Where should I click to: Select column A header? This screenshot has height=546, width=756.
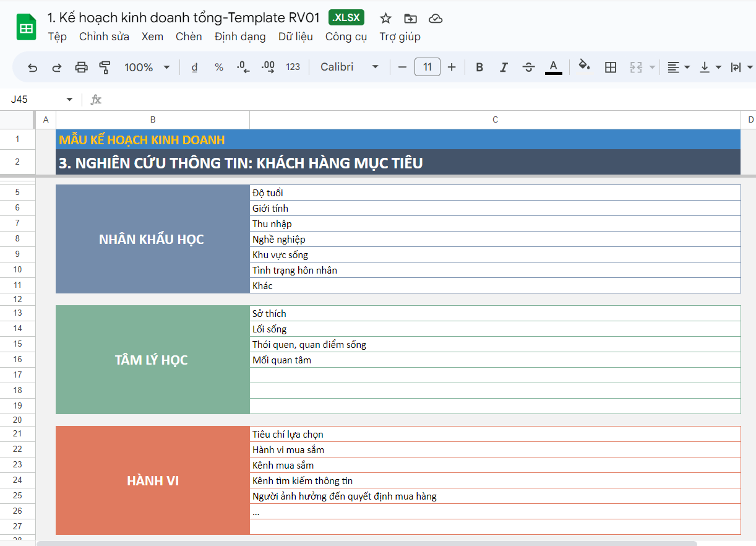[x=46, y=119]
